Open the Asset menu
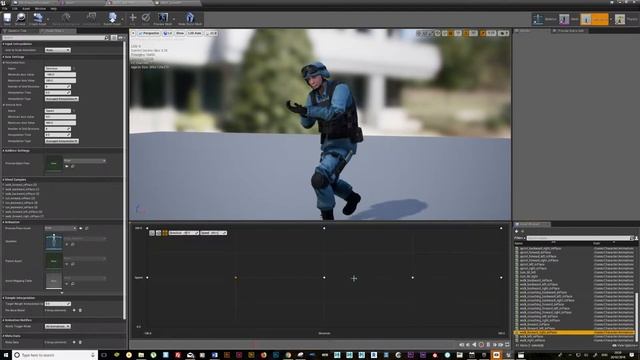This screenshot has height=360, width=640. click(26, 8)
